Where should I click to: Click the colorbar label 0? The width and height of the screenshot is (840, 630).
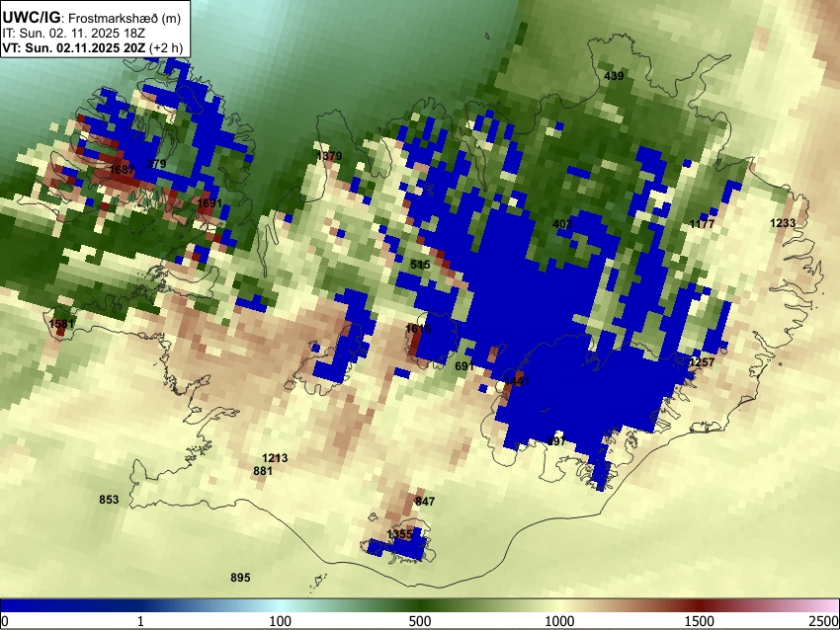(x=5, y=621)
